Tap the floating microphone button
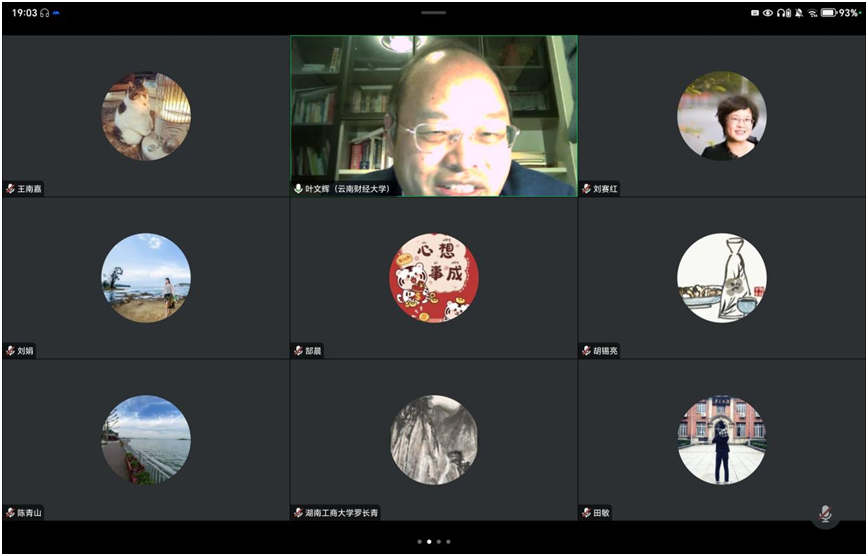Screen dimensions: 868x556 (825, 513)
